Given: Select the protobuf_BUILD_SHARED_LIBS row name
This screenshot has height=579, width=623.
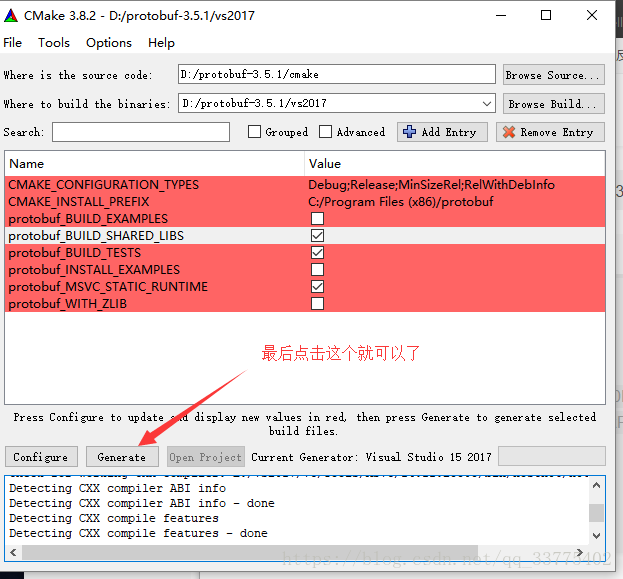Looking at the screenshot, I should click(x=96, y=236).
